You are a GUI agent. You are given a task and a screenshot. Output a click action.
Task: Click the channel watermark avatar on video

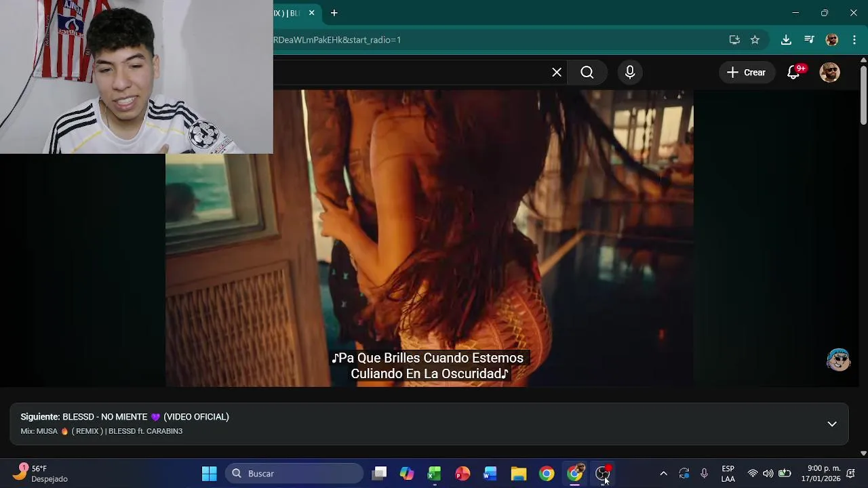pos(839,360)
